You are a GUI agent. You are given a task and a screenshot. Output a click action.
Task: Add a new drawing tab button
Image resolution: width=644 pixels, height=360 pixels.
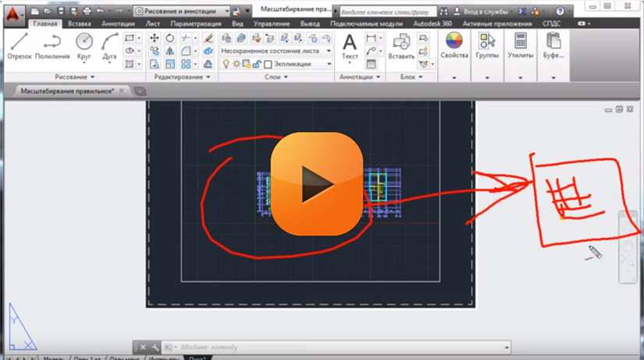(x=140, y=91)
